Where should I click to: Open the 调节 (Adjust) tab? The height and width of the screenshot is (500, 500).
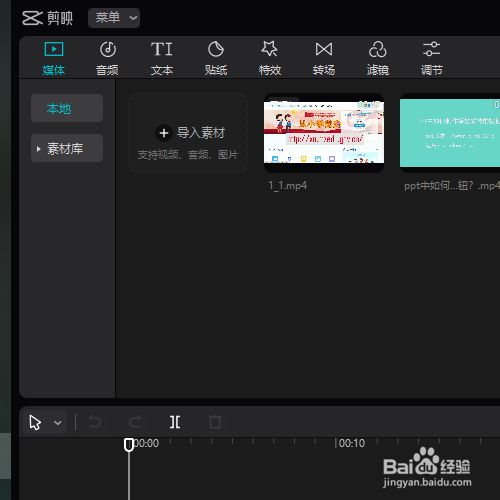point(431,58)
